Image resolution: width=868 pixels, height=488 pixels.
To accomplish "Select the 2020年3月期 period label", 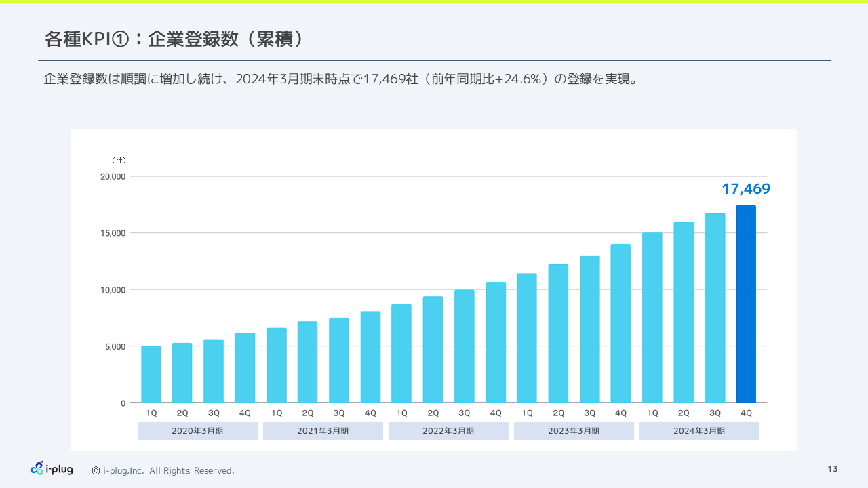I will point(197,431).
